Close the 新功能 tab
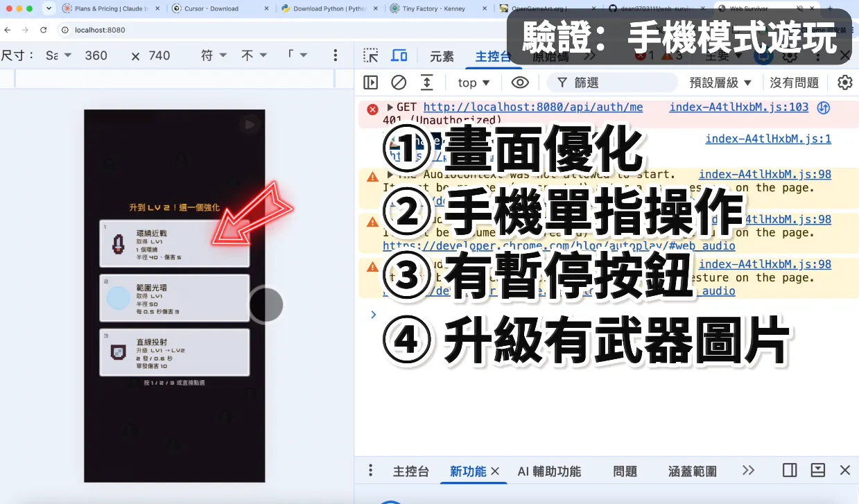 [x=495, y=471]
